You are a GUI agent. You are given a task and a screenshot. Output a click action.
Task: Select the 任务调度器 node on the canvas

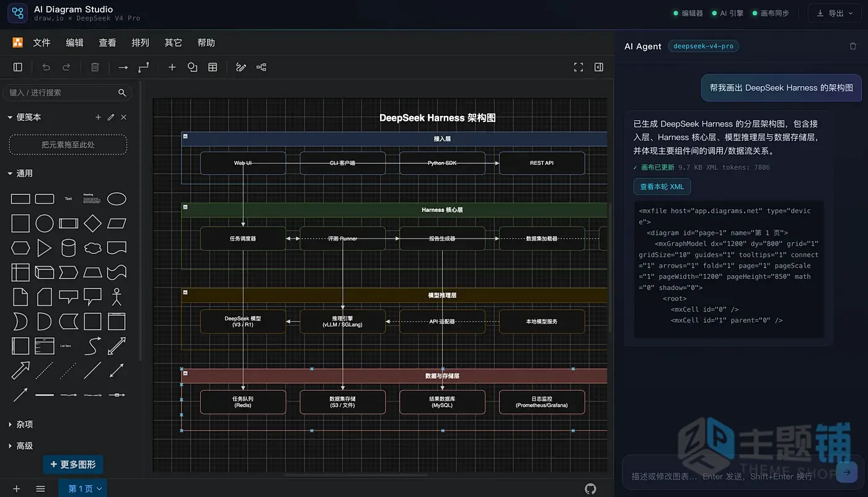click(243, 239)
